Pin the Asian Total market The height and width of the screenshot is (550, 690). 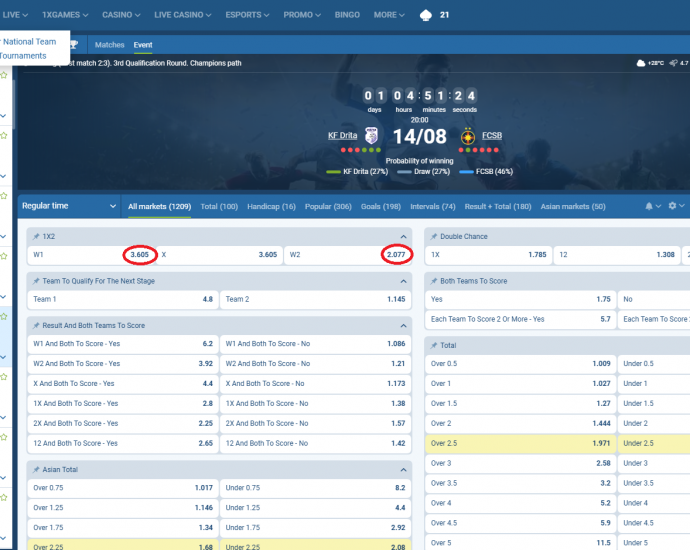click(36, 469)
